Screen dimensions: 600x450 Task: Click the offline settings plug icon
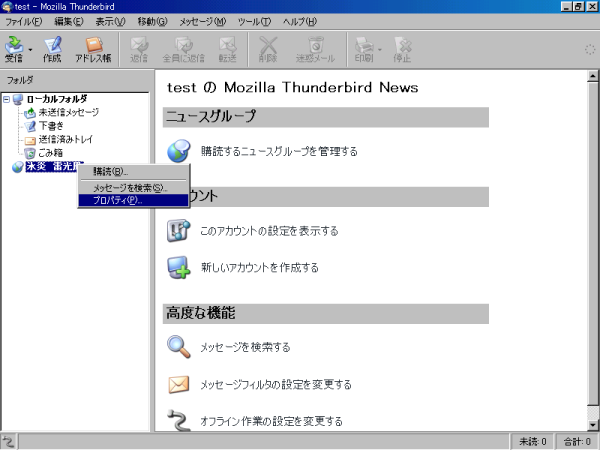point(179,420)
